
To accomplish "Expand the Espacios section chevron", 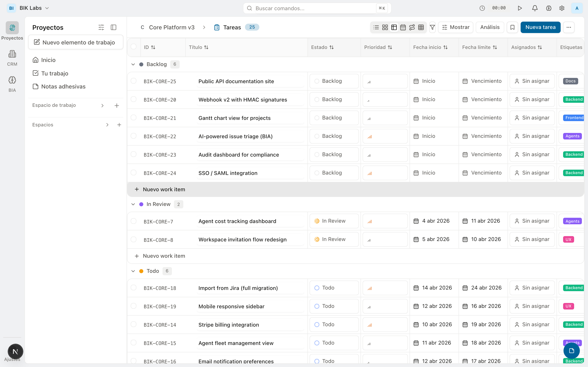I will (107, 125).
